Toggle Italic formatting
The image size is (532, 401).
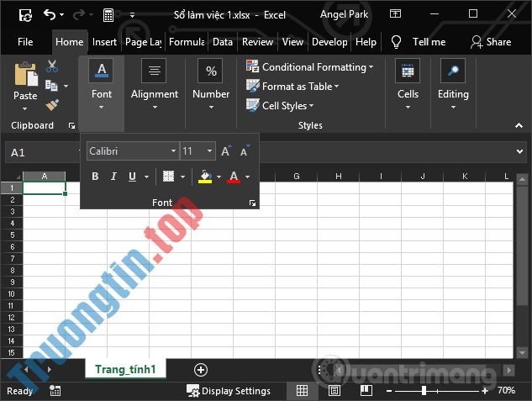pyautogui.click(x=113, y=177)
